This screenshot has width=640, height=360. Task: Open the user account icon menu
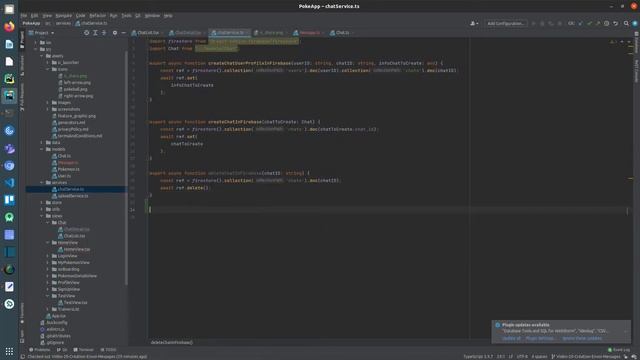coord(474,24)
